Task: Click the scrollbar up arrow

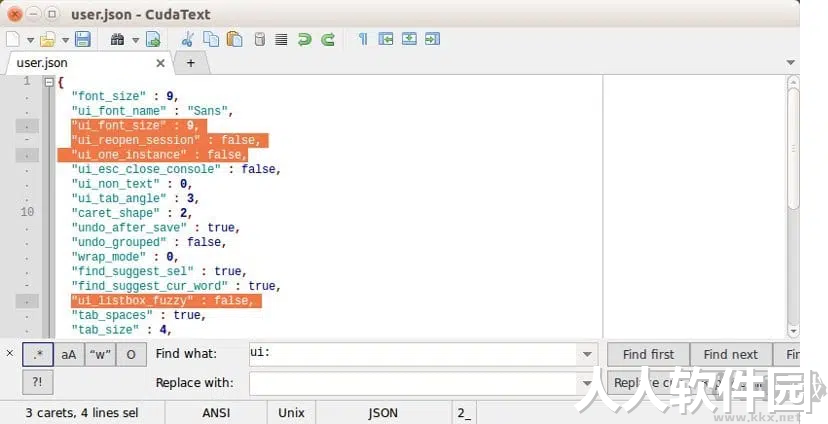Action: click(x=793, y=82)
